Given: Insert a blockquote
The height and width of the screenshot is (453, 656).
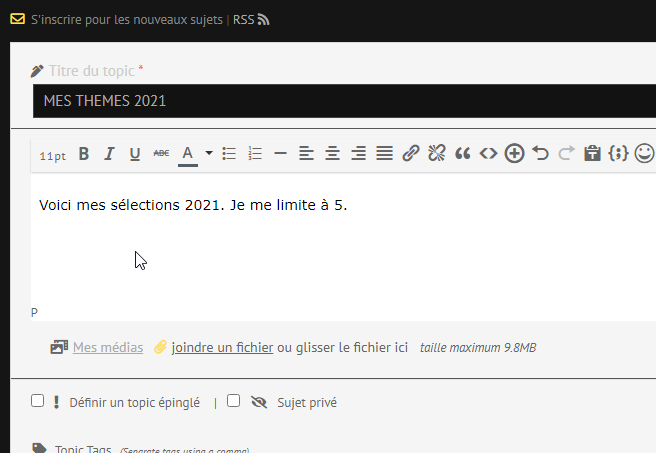Looking at the screenshot, I should (462, 154).
